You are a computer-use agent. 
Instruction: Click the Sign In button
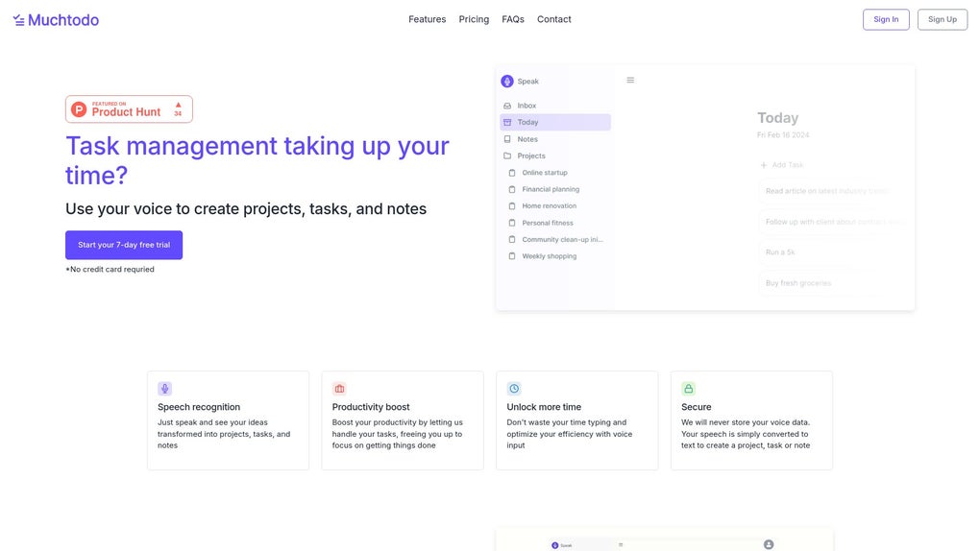(886, 19)
